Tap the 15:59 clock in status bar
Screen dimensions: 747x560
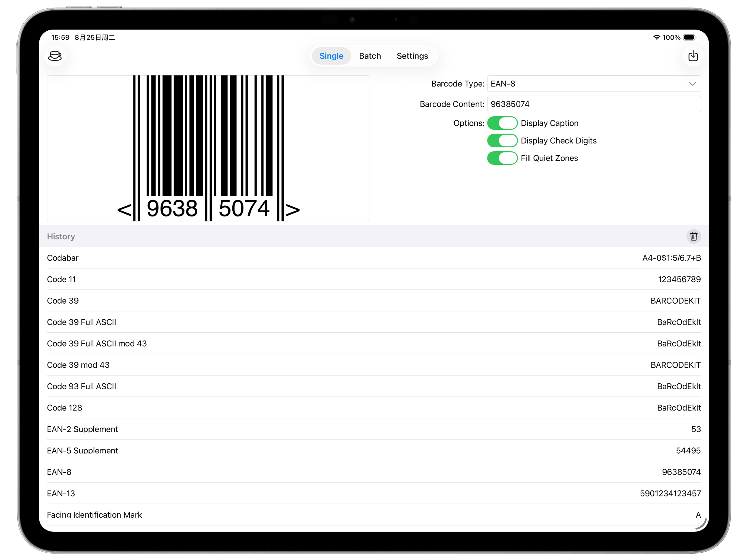point(60,37)
